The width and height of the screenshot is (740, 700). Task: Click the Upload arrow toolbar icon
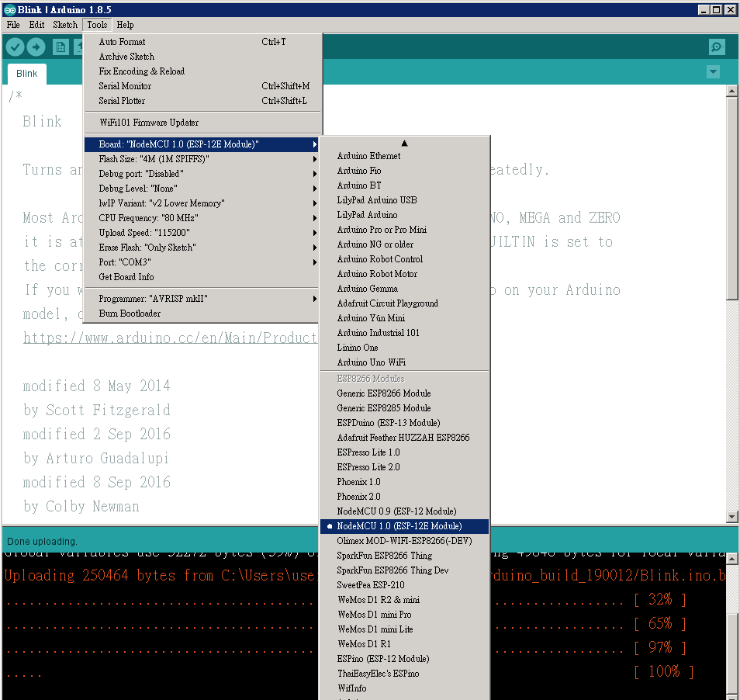pos(36,47)
